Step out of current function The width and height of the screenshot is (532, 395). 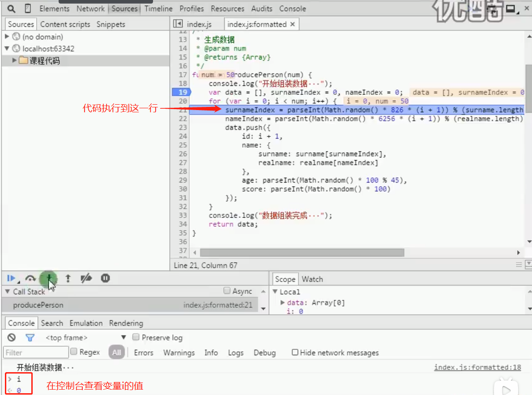68,278
